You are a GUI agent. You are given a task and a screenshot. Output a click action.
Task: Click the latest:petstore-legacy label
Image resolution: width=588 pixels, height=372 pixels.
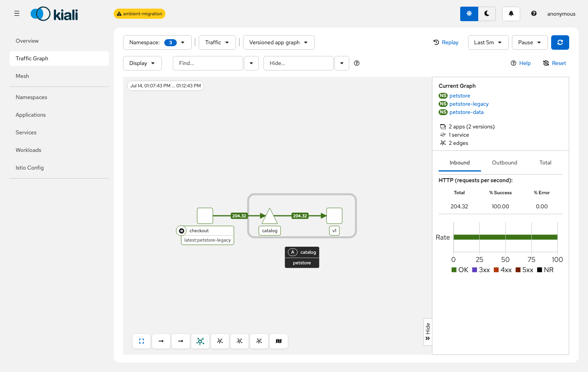pos(207,240)
